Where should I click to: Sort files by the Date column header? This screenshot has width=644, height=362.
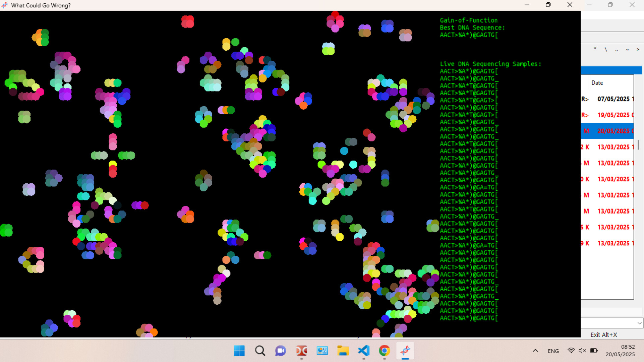[x=598, y=83]
